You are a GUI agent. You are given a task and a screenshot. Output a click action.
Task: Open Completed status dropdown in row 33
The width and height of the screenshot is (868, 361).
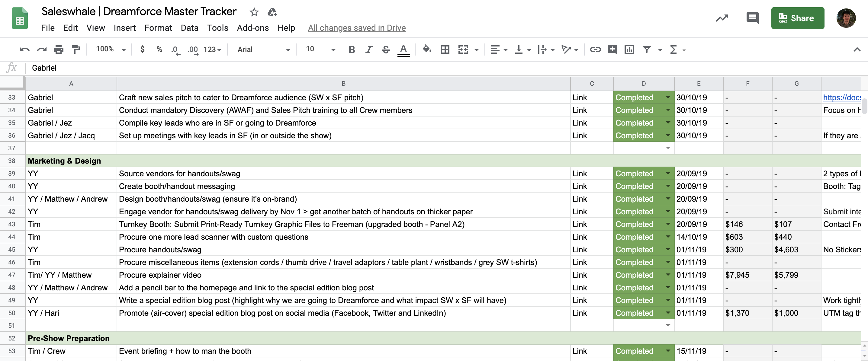click(x=667, y=97)
